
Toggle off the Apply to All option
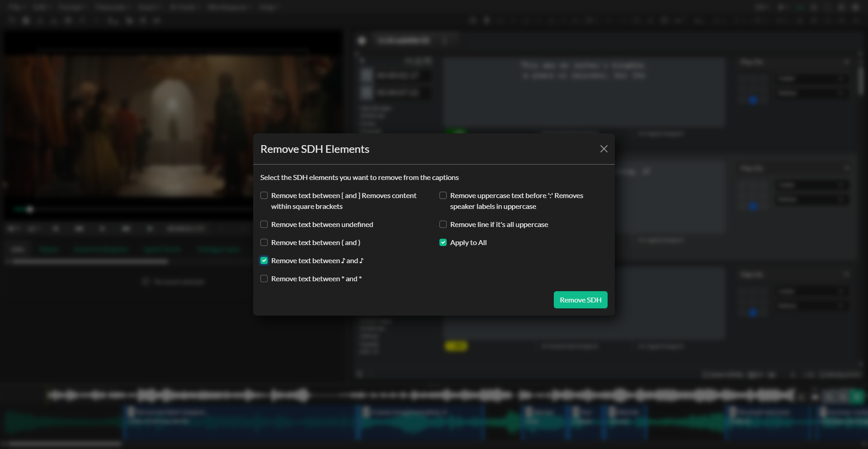point(443,242)
